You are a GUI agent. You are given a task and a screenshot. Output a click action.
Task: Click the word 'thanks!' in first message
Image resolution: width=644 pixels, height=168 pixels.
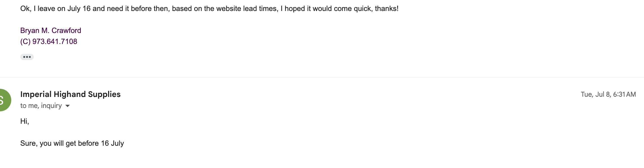(387, 9)
